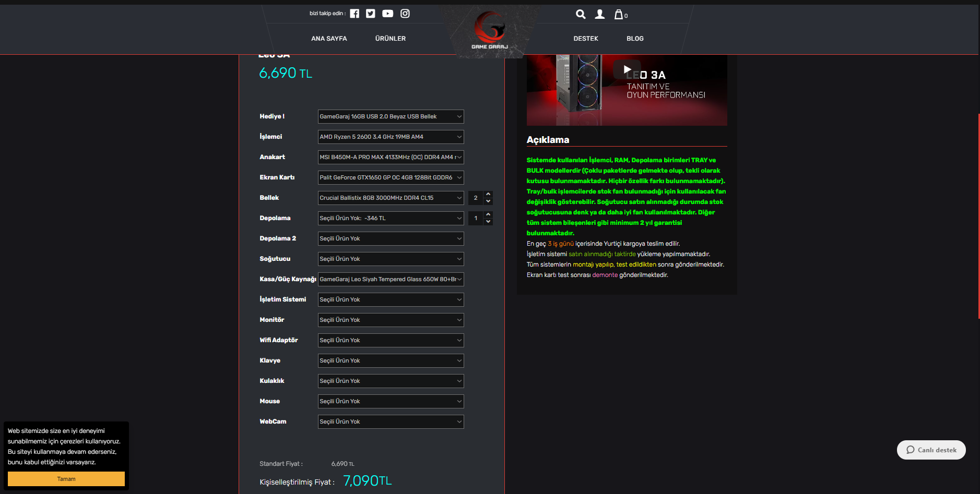Open the Depolama storage dropdown
Image resolution: width=980 pixels, height=494 pixels.
click(x=391, y=219)
